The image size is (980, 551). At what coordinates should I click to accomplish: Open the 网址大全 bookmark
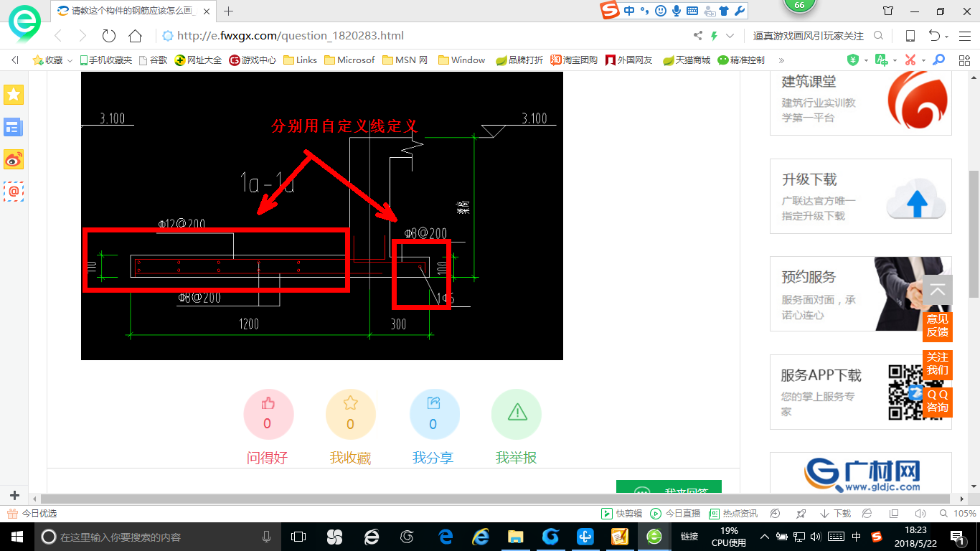tap(199, 60)
